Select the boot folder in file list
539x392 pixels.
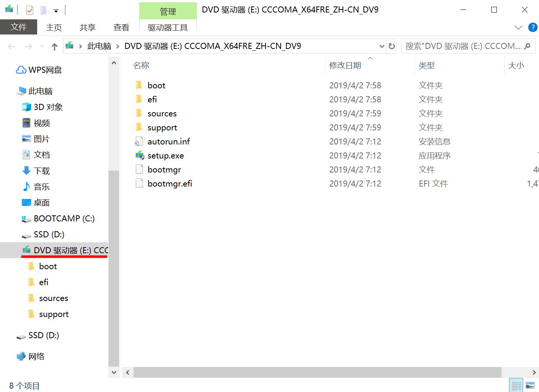[x=156, y=85]
